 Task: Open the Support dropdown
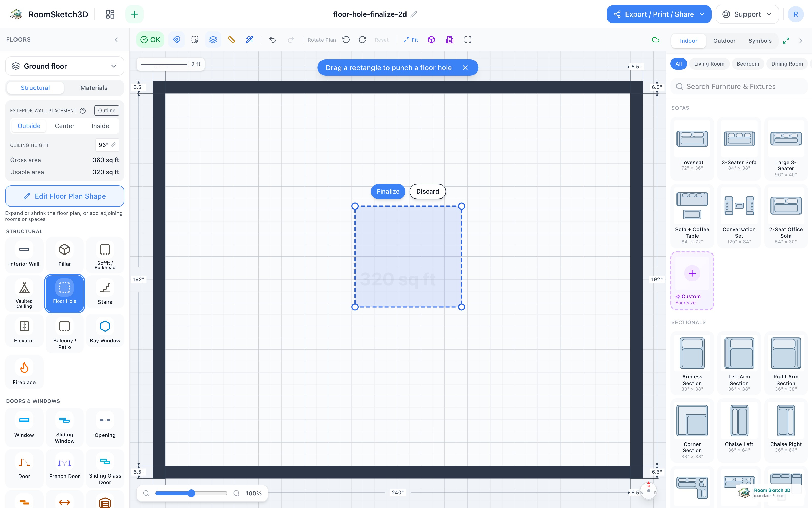(x=747, y=14)
